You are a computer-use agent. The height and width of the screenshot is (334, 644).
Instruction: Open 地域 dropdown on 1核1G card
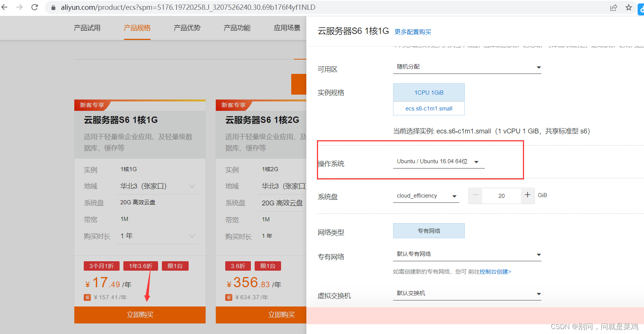[x=158, y=186]
